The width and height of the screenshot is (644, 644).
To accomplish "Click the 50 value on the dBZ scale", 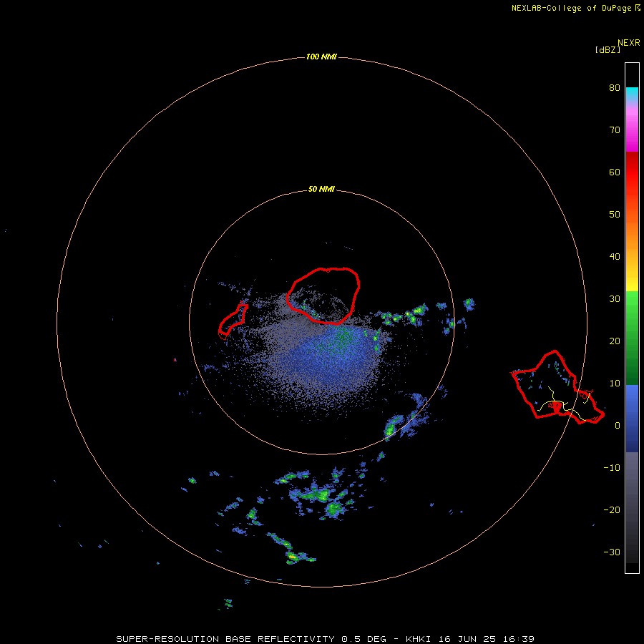I will (615, 215).
